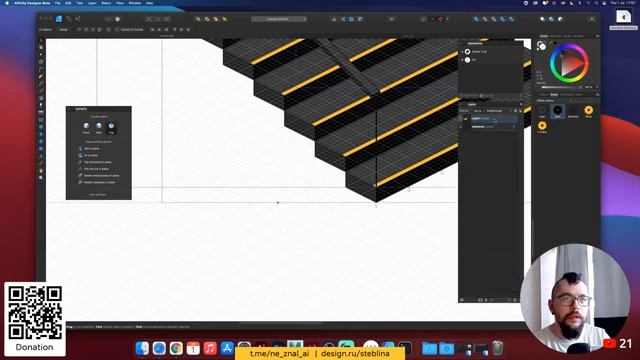Select the Ellipse shape tool

click(41, 134)
